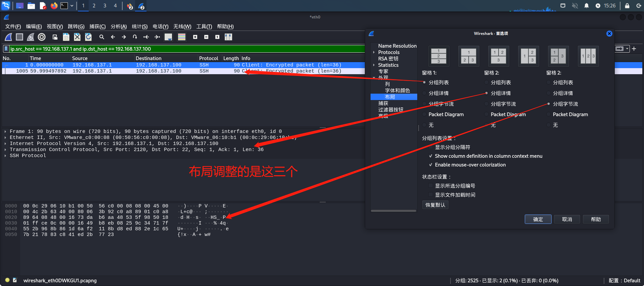Expand Frame 1 details row
Viewport: 644px width, 286px height.
(5, 131)
